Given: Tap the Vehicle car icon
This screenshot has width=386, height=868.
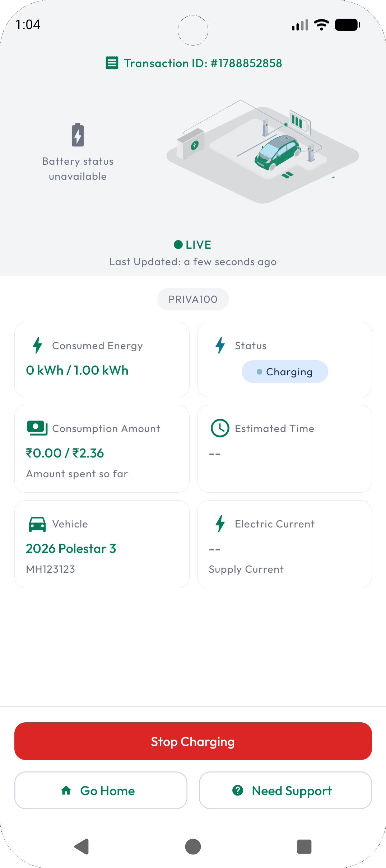Looking at the screenshot, I should pos(37,524).
